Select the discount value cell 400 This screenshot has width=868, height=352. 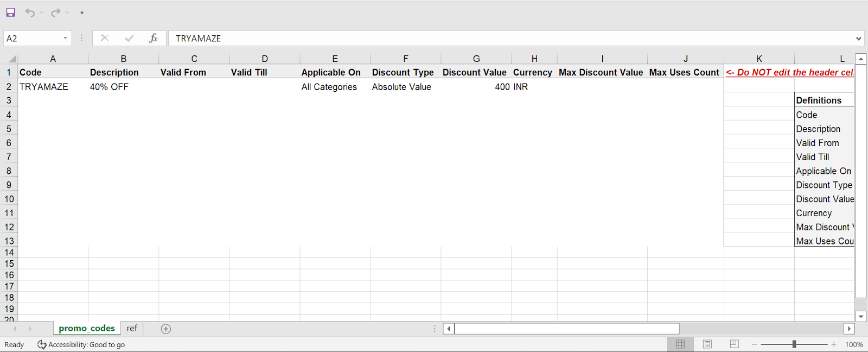point(476,86)
